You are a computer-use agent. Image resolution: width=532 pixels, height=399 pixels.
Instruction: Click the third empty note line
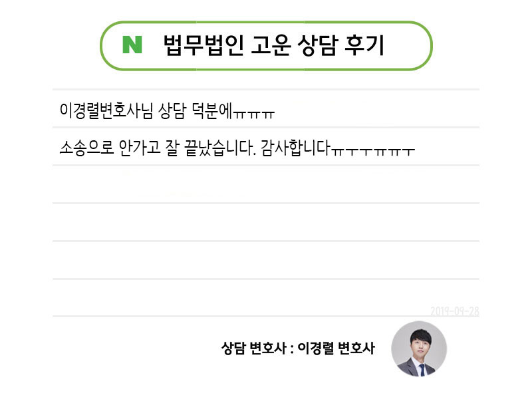pyautogui.click(x=266, y=260)
